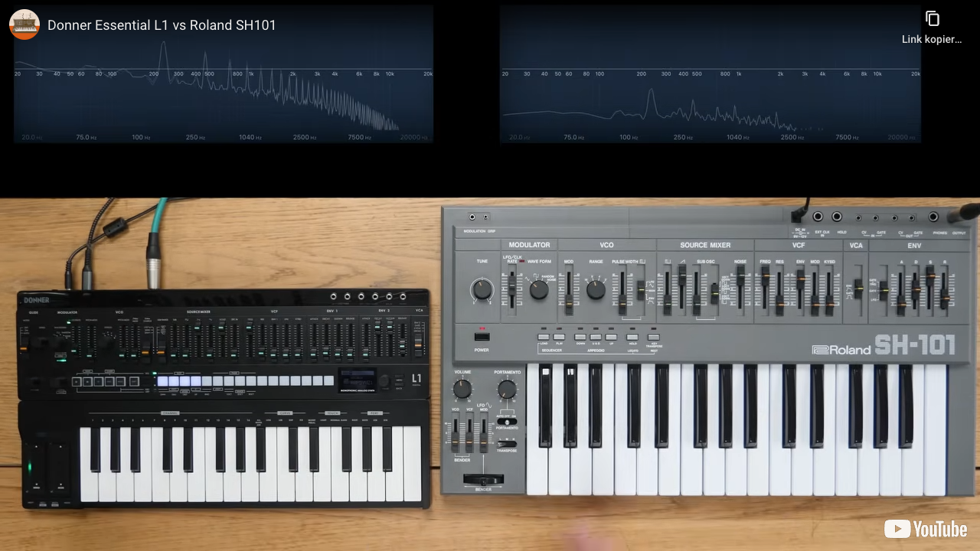Click the 'DONNER' brand name on the small synth
The image size is (980, 551).
tap(36, 300)
